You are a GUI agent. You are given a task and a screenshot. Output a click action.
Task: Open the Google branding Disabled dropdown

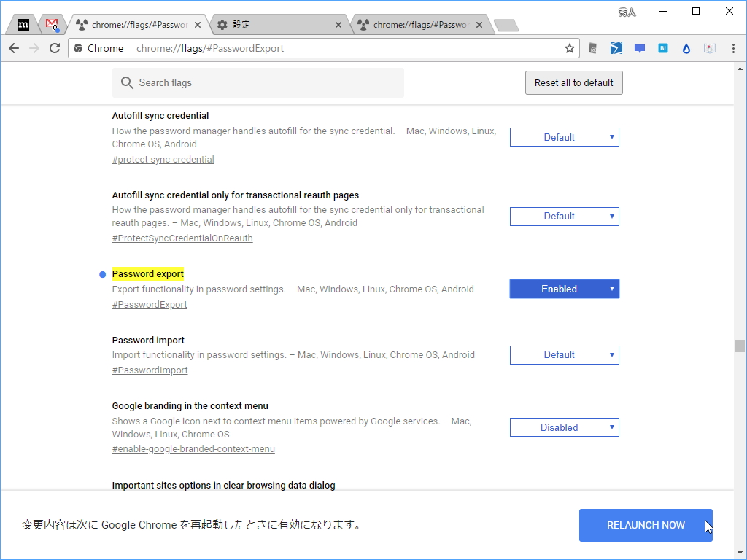(x=564, y=427)
